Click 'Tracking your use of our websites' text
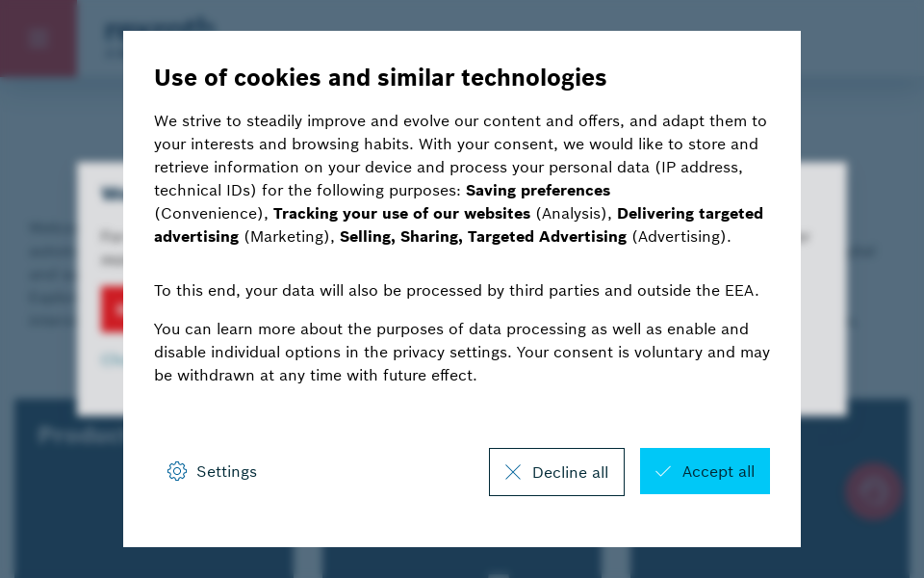924x578 pixels. click(401, 214)
